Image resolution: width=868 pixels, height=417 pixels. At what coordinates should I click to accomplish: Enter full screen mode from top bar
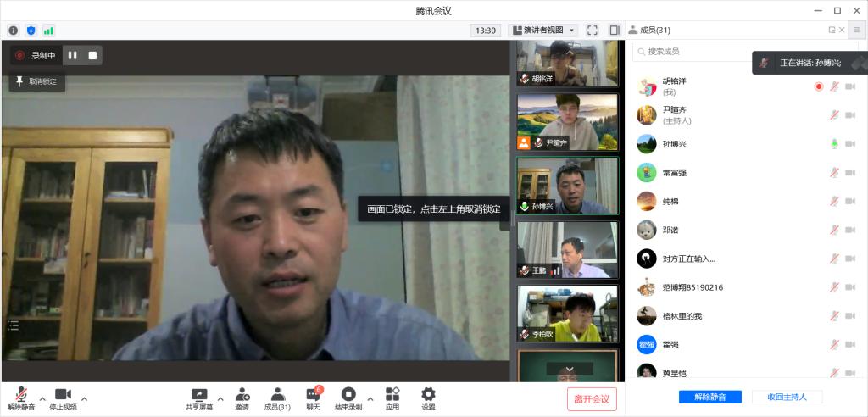593,31
